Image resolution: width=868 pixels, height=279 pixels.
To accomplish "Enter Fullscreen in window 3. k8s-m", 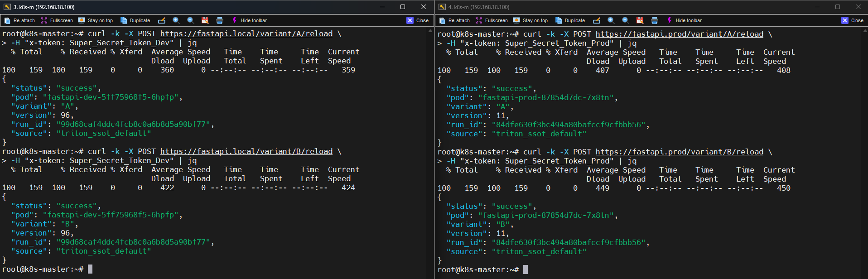I will (57, 20).
